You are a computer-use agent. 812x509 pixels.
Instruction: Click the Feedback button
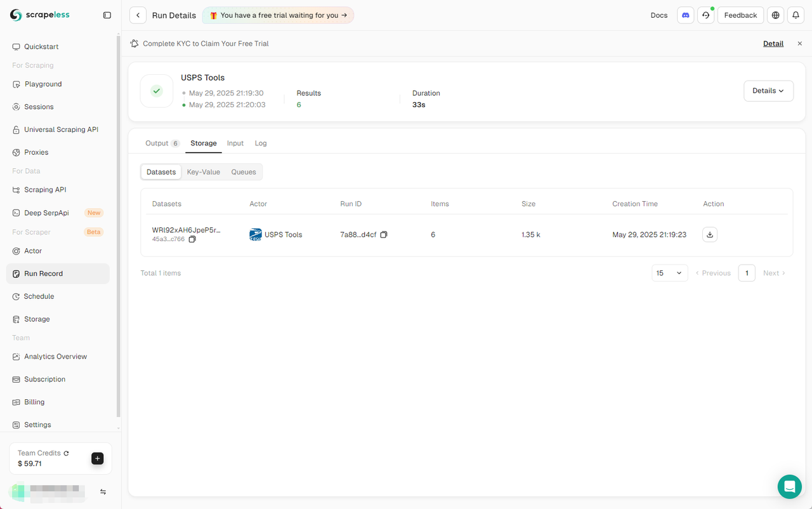pos(740,15)
